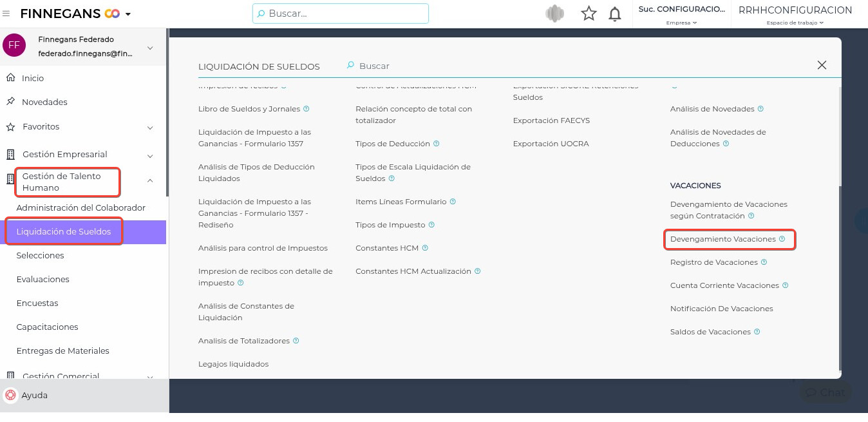Screen dimensions: 868x422
Task: Open Evaluaciones in the sidebar
Action: tap(43, 280)
